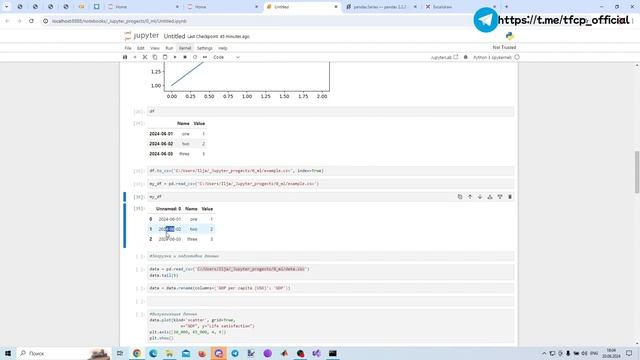Close the Untitled browser tab
Viewport: 640px width, 360px height.
tap(336, 7)
